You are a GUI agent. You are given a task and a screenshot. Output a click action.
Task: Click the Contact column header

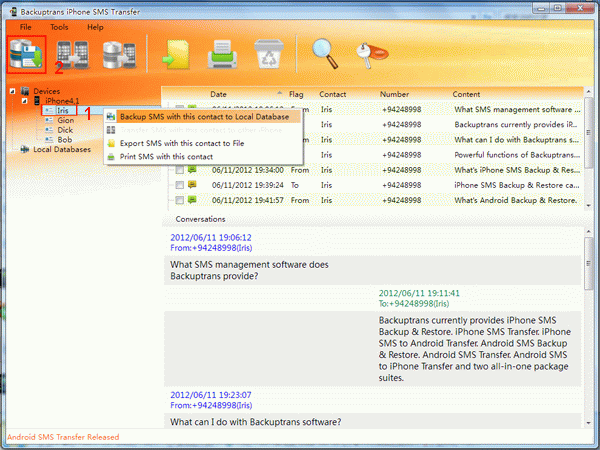pos(333,94)
